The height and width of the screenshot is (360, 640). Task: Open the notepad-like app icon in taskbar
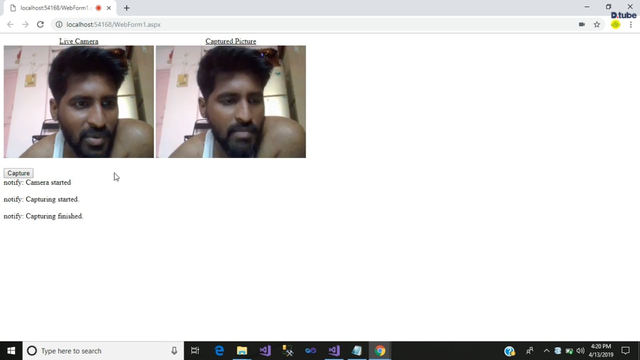coord(357,351)
